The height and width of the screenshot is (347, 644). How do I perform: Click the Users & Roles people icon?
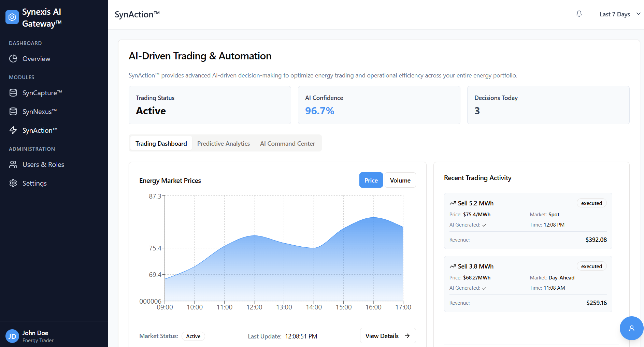(x=13, y=164)
